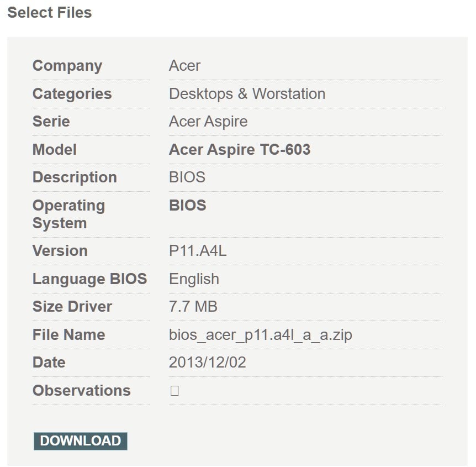This screenshot has height=467, width=476.
Task: Click the Select Files heading
Action: click(50, 13)
